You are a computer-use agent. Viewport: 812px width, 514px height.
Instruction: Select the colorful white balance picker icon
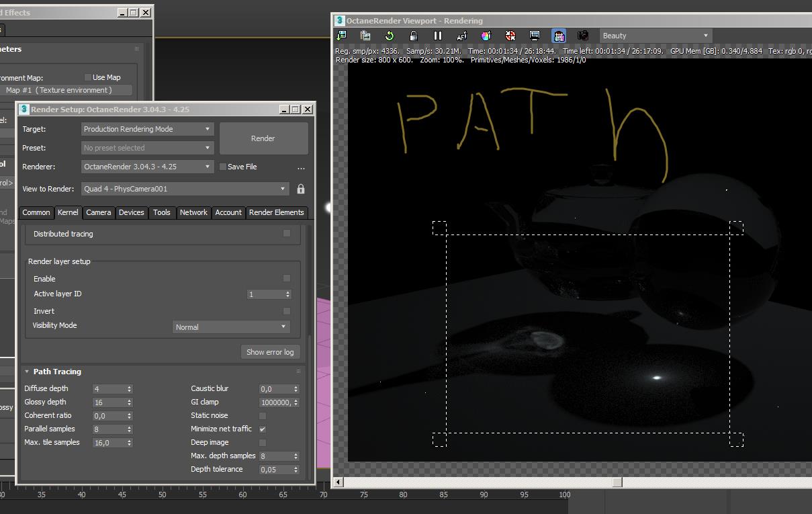pyautogui.click(x=486, y=36)
